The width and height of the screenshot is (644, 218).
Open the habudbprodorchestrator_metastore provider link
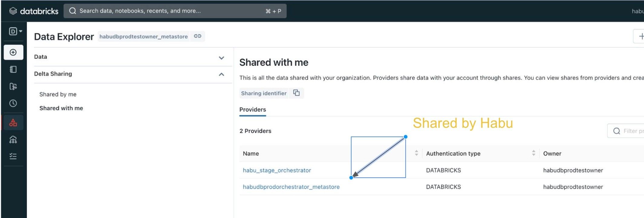pyautogui.click(x=291, y=187)
